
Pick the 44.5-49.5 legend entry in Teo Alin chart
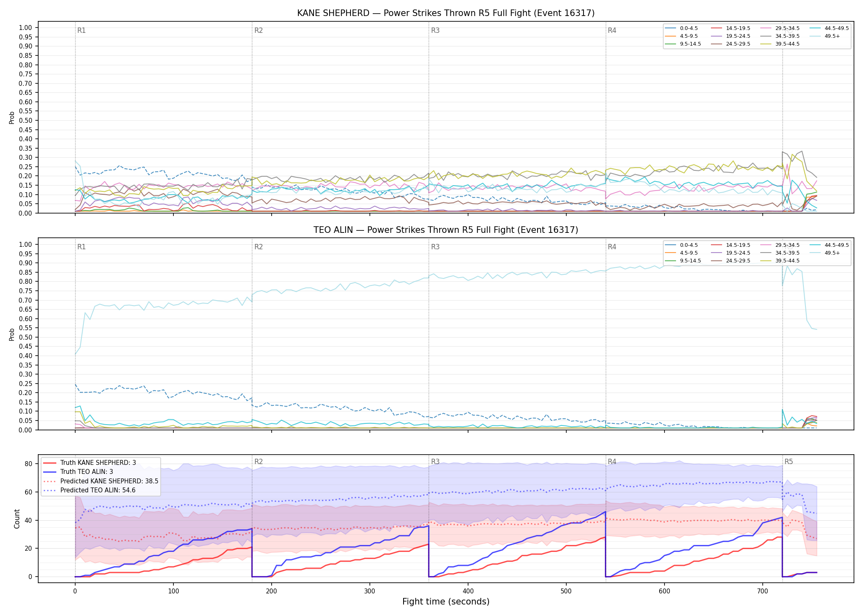(829, 245)
